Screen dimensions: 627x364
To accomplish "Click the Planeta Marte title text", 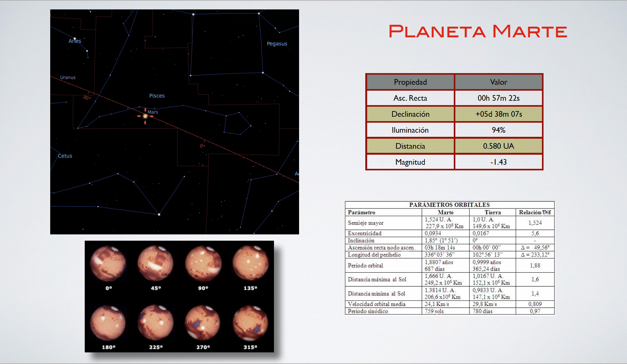I will [x=477, y=31].
